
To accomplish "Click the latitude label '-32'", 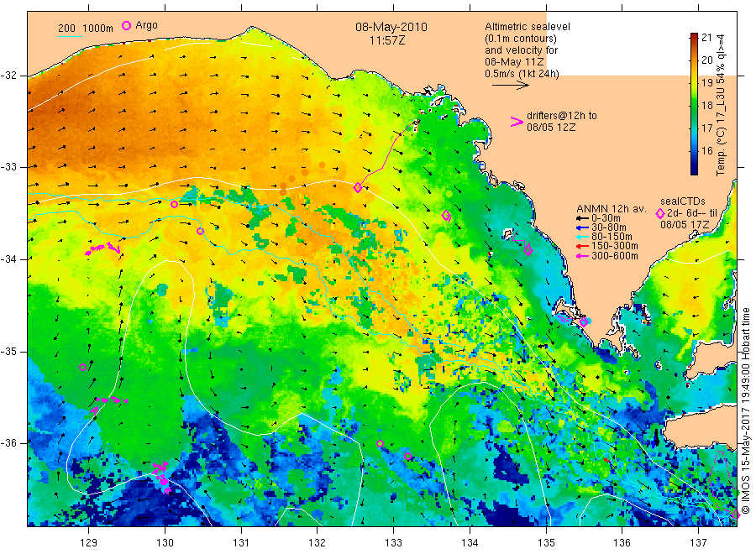I will coord(8,76).
